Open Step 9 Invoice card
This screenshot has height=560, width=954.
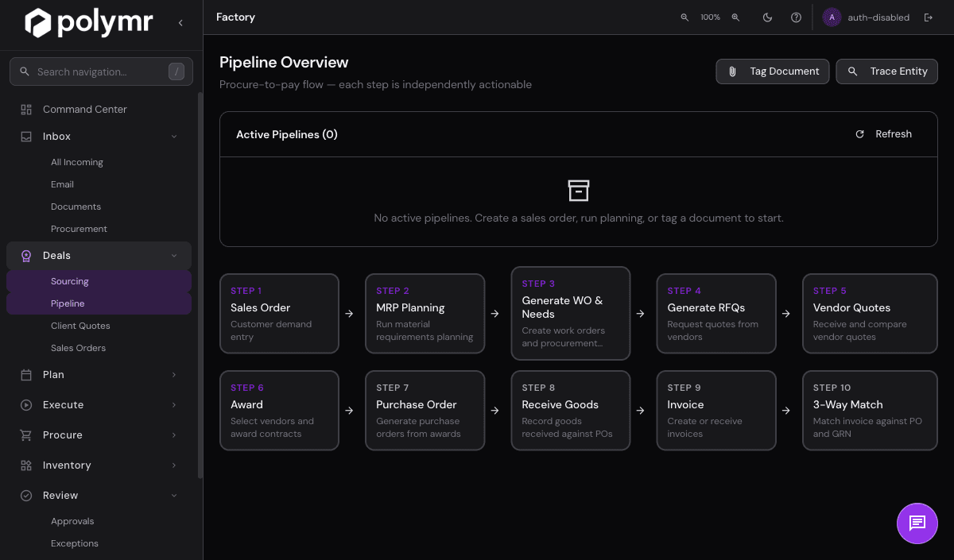(x=716, y=411)
